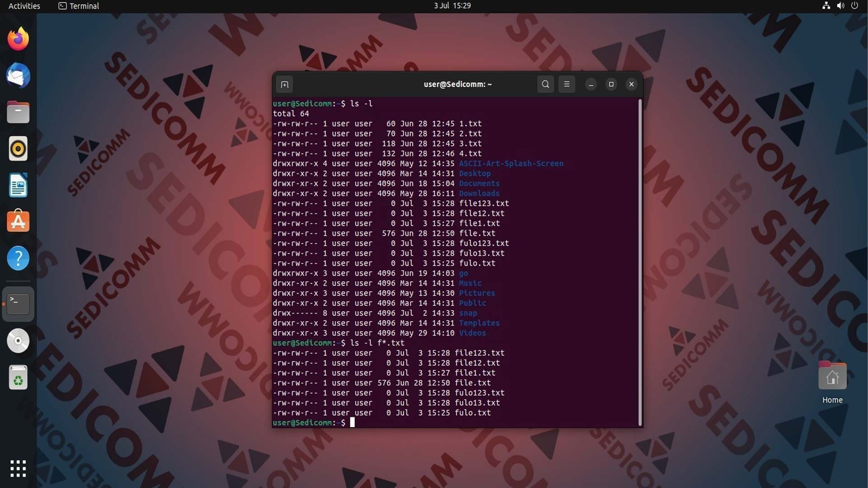868x488 pixels.
Task: Open the Help icon in dock
Action: pos(18,258)
